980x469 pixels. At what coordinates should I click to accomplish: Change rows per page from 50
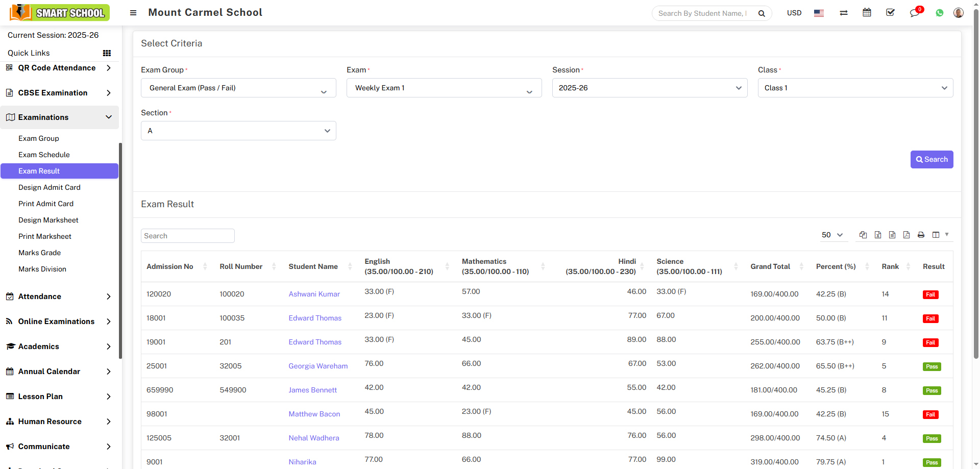click(831, 235)
